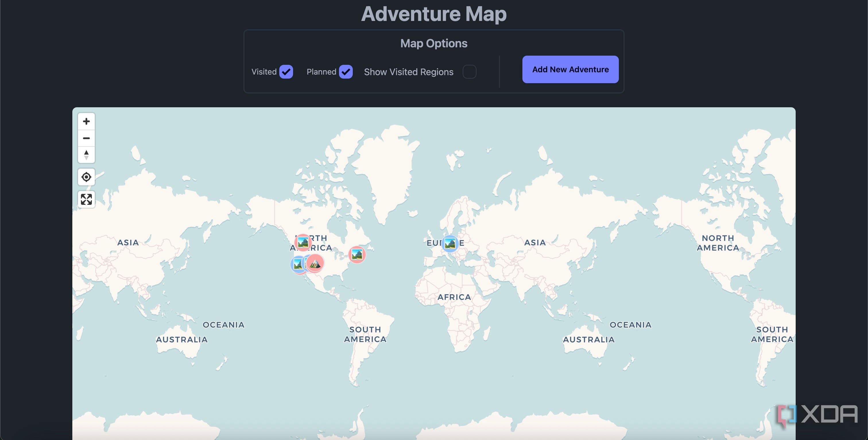Open the pink marker on the US east coast
This screenshot has height=440, width=868.
(357, 254)
